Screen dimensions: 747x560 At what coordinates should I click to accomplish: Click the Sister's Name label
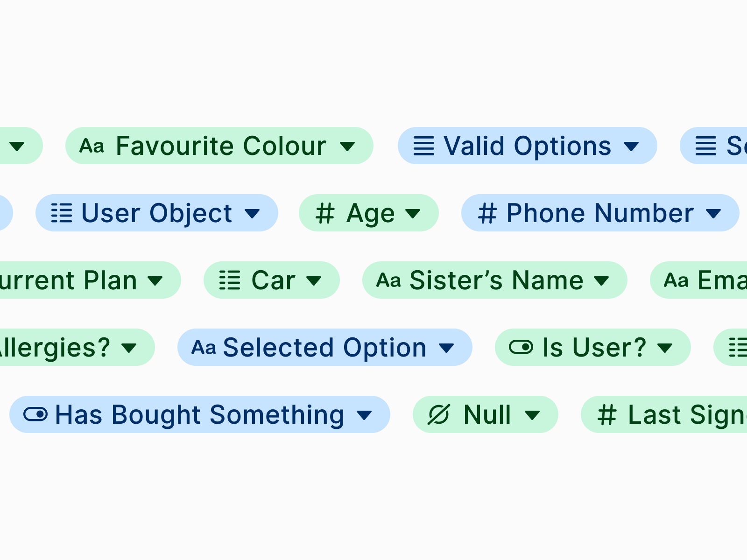pos(496,280)
